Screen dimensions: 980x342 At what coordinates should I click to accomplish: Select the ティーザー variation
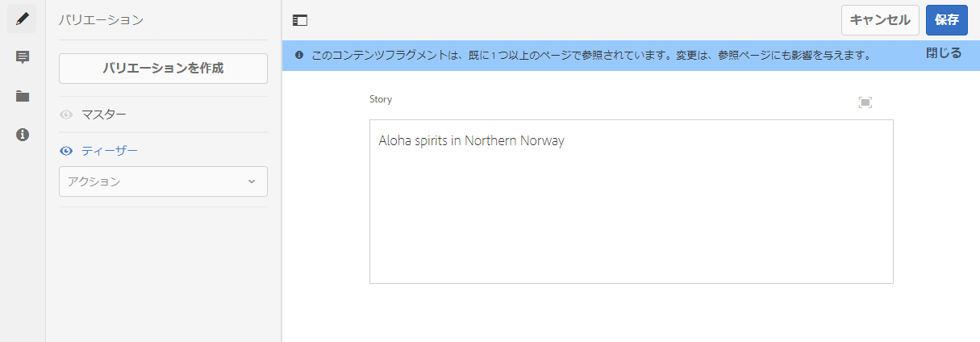tap(110, 151)
